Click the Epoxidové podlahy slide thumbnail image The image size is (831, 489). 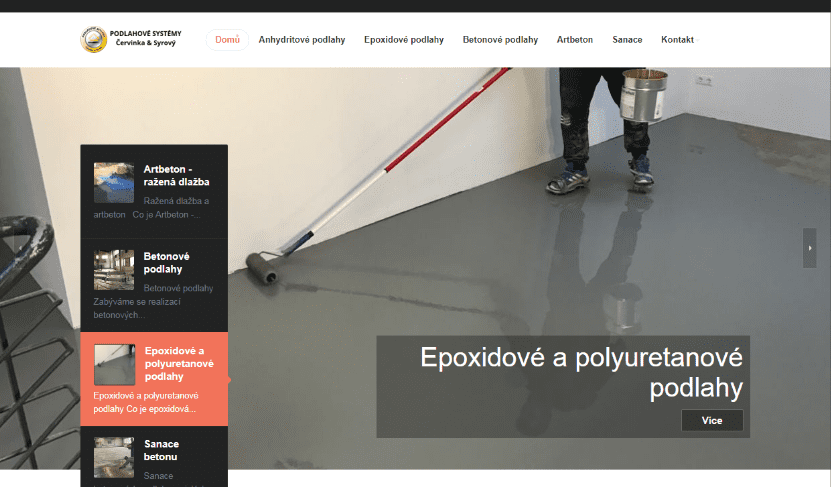point(114,364)
